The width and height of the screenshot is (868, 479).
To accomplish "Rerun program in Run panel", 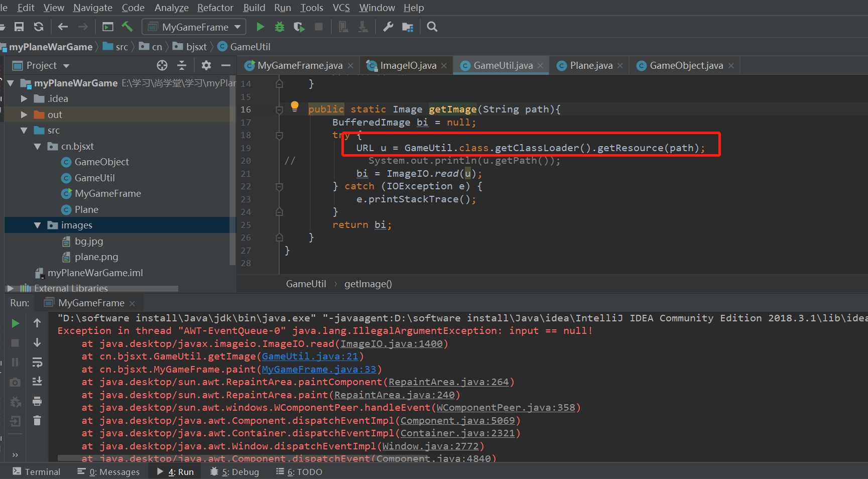I will click(16, 323).
